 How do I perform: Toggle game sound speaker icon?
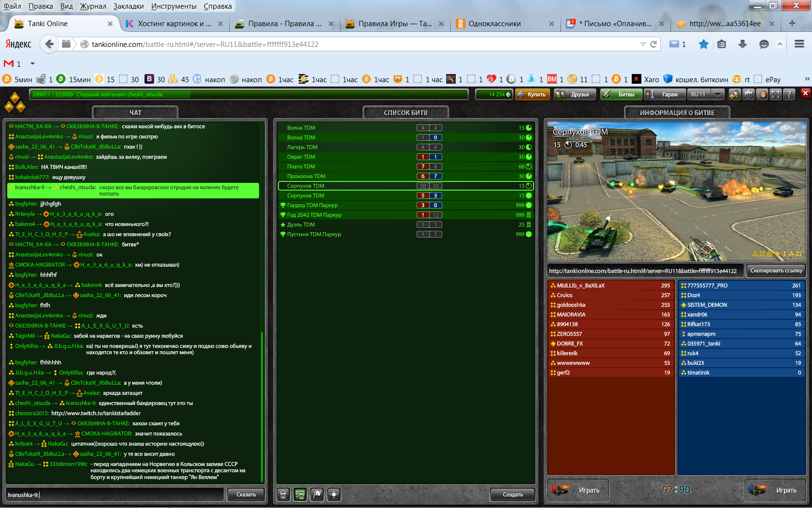pos(762,94)
